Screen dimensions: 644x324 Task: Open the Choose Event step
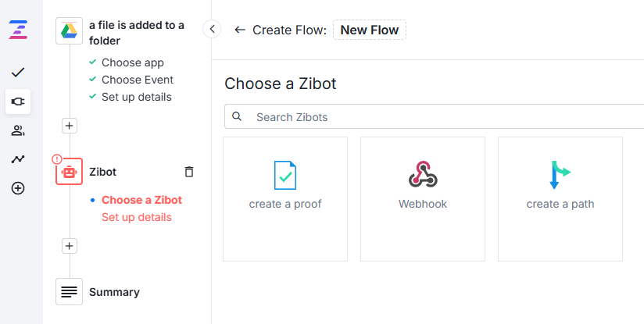tap(137, 80)
